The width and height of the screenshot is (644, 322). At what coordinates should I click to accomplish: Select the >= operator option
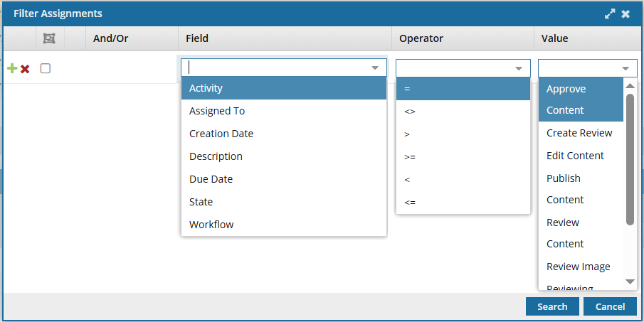[410, 156]
